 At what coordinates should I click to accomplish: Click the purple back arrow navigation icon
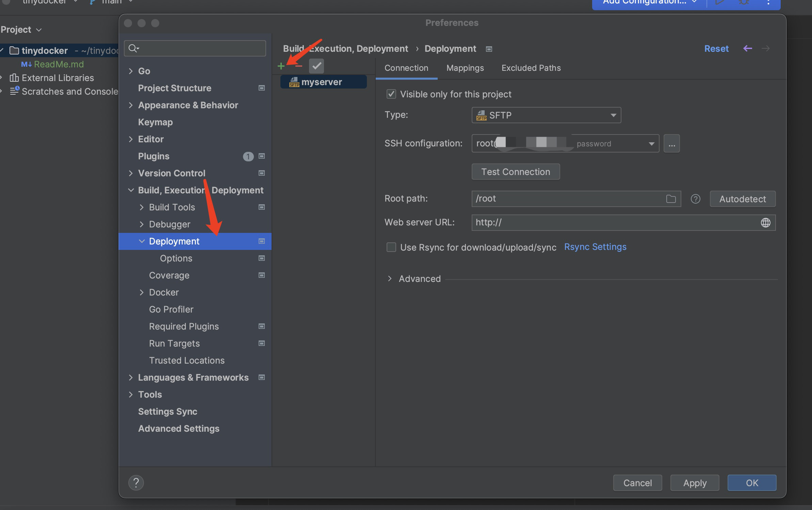coord(747,49)
